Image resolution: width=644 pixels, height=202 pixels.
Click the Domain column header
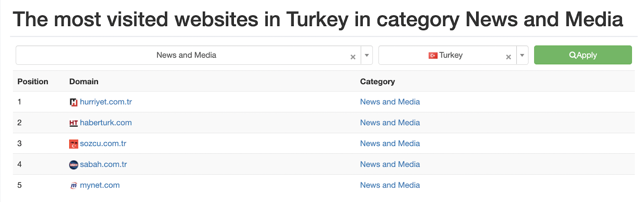point(84,82)
